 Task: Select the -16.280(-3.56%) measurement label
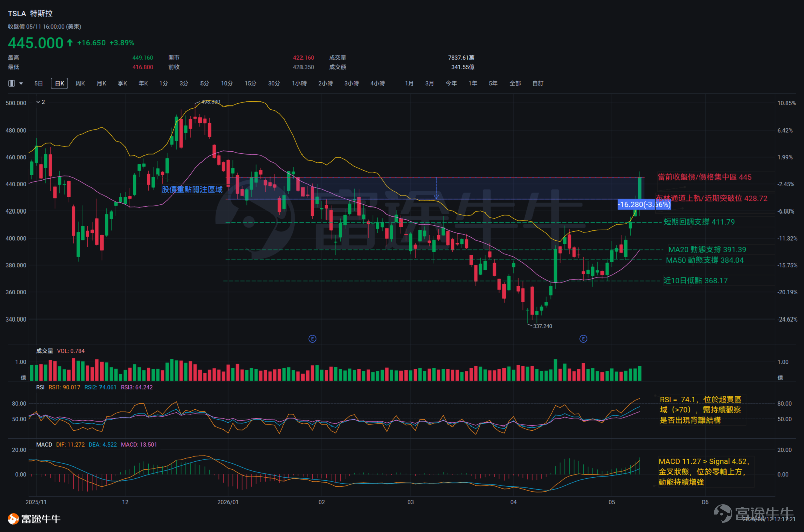pyautogui.click(x=644, y=204)
